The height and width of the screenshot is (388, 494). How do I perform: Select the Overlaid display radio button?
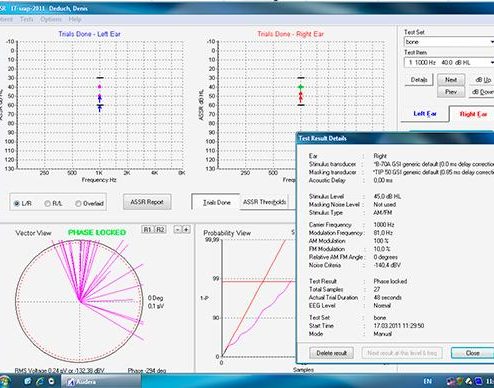[78, 203]
